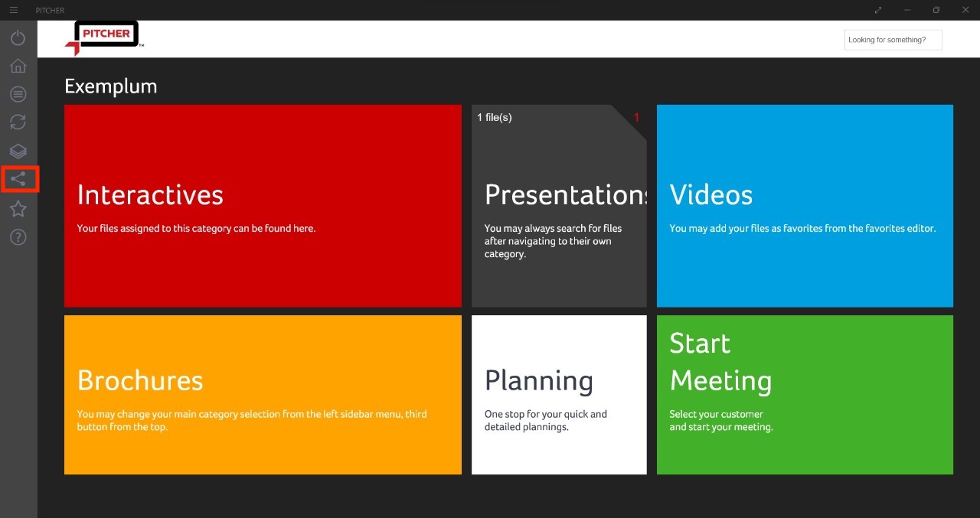Open the orange Brochures tile

263,395
